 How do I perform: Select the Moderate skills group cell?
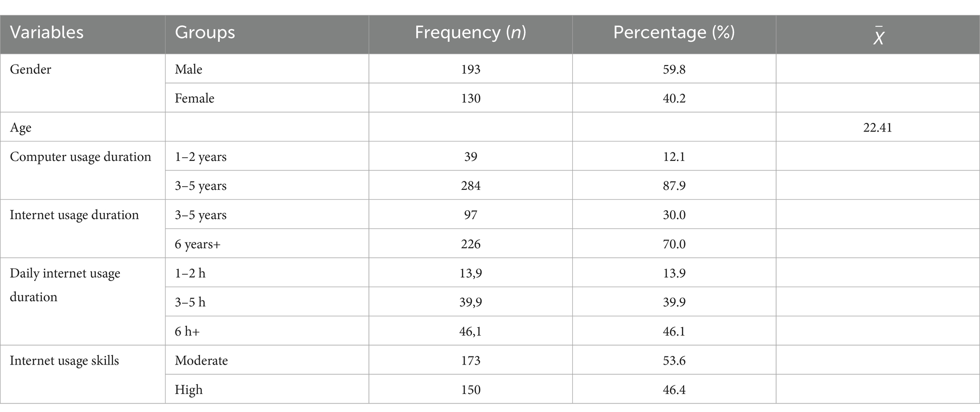(x=201, y=360)
